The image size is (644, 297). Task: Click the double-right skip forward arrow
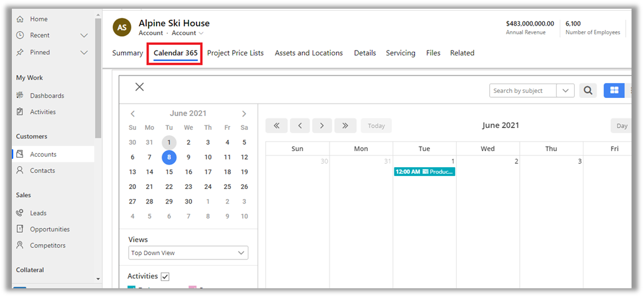tap(345, 125)
